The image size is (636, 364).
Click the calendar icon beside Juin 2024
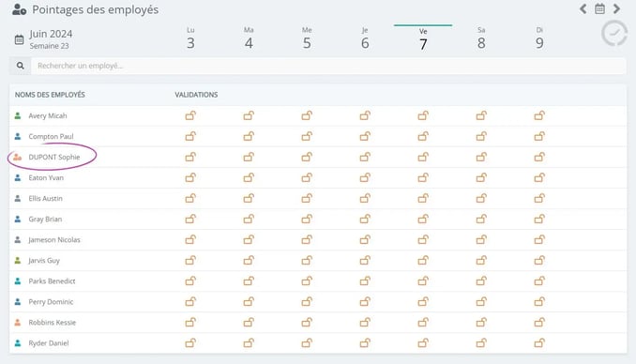(x=19, y=39)
